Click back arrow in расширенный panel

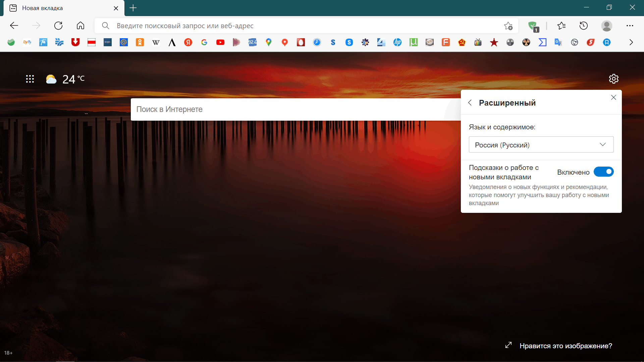click(x=470, y=103)
